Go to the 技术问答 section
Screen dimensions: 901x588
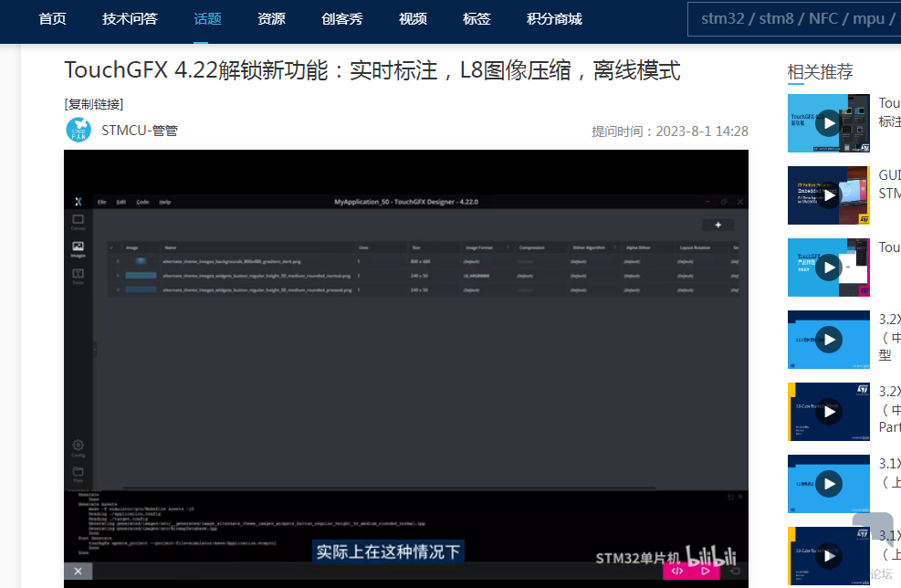[x=130, y=19]
